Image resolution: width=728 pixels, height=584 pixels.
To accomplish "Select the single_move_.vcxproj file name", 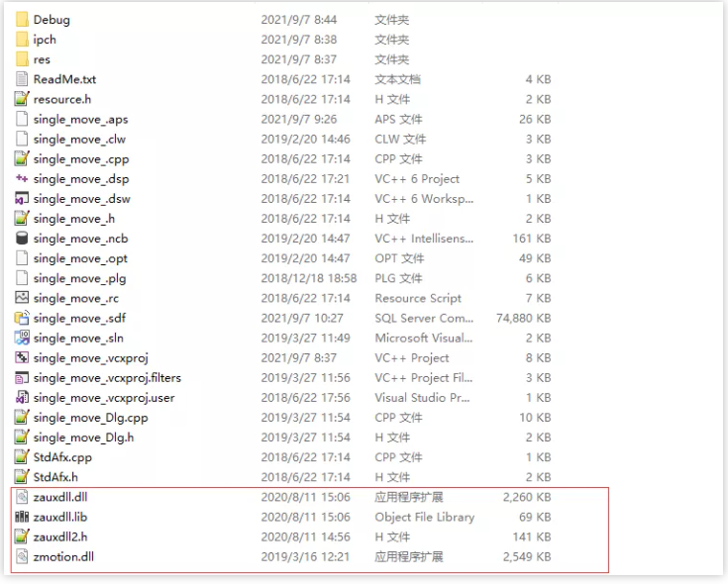I will click(x=91, y=358).
